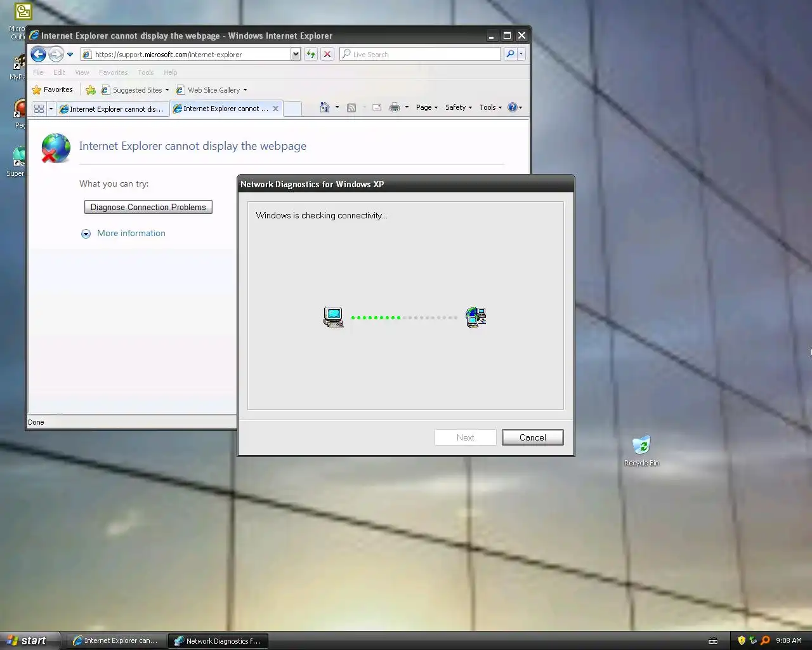
Task: Open the Tools menu in menu bar
Action: (x=146, y=72)
